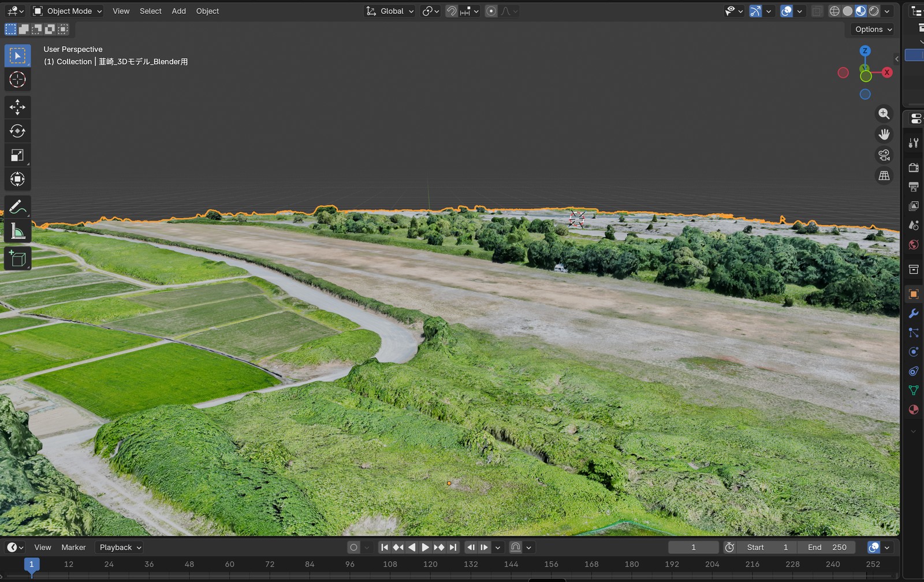Open the Global transform orientation dropdown
This screenshot has height=582, width=924.
pyautogui.click(x=390, y=11)
